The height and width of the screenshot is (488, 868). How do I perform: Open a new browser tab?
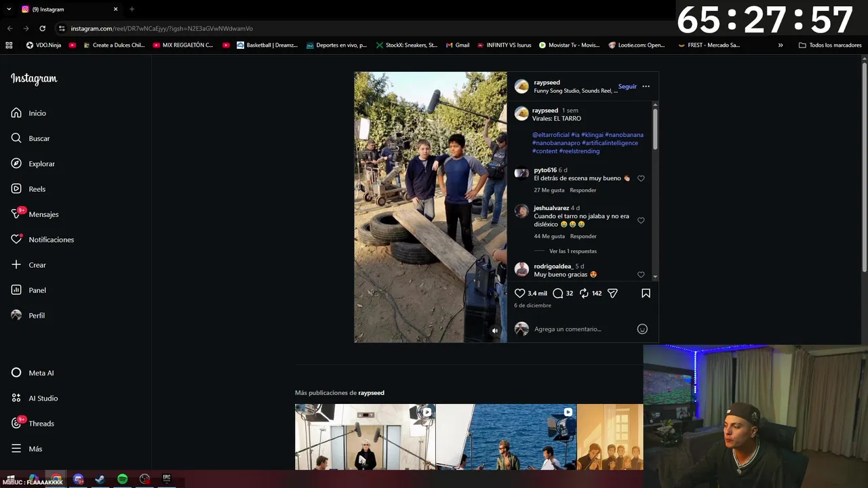(132, 9)
